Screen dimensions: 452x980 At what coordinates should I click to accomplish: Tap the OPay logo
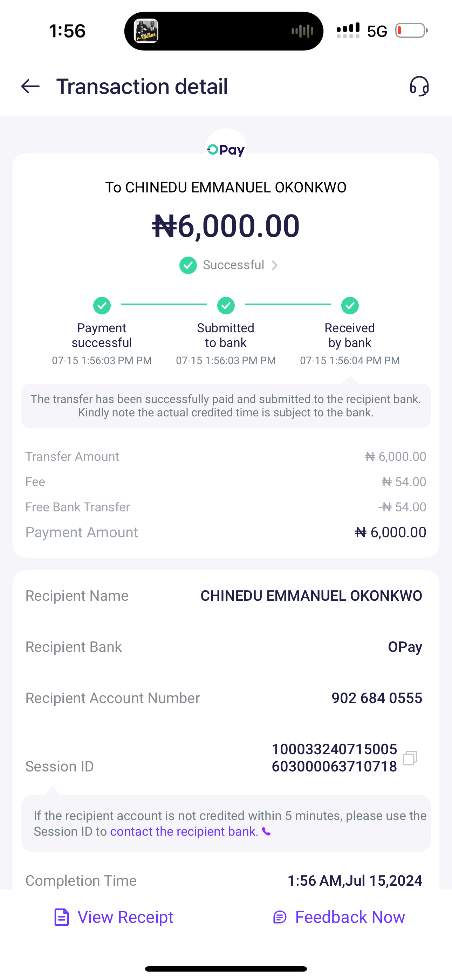[x=226, y=150]
